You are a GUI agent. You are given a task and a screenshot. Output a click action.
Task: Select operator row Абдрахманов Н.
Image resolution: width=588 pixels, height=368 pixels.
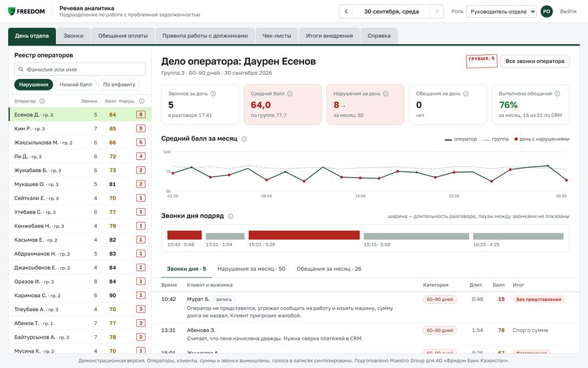pyautogui.click(x=80, y=254)
